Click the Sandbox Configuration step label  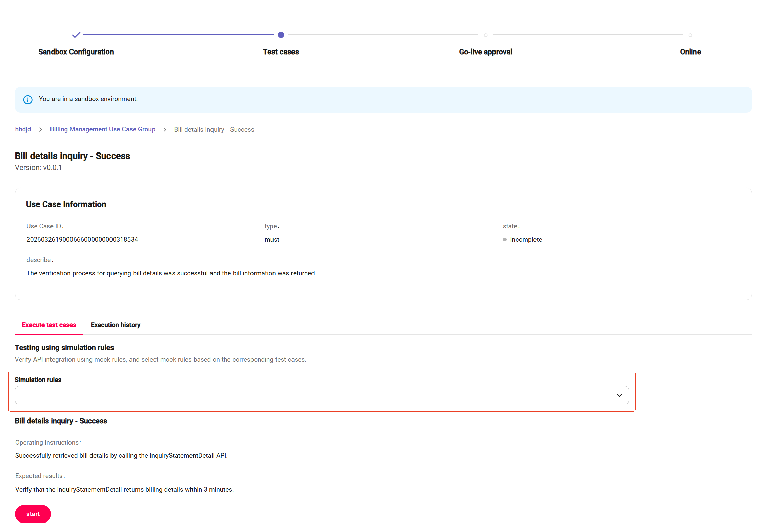click(76, 52)
